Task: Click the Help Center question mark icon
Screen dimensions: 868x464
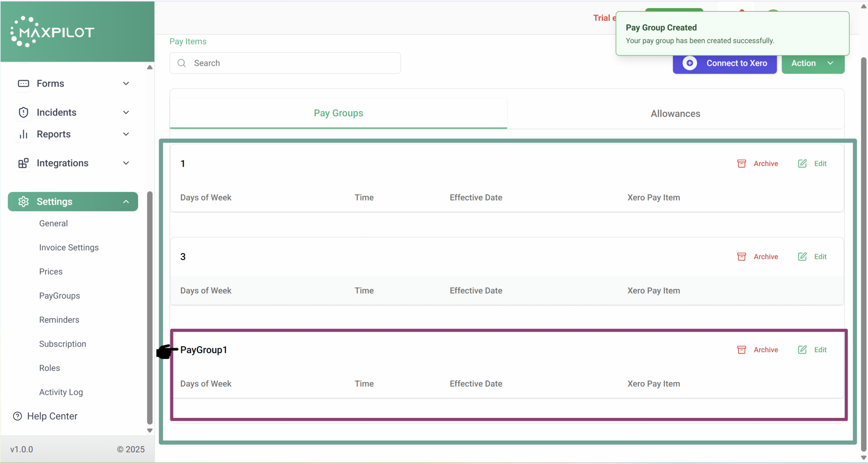Action: pos(17,416)
